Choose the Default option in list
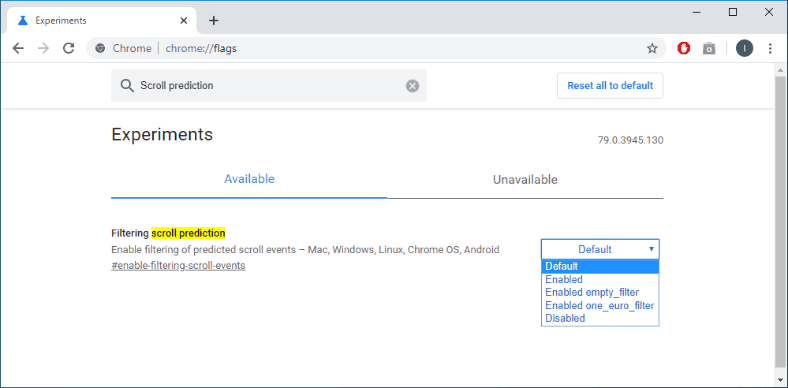Screen dimensions: 788x388 pyautogui.click(x=600, y=266)
